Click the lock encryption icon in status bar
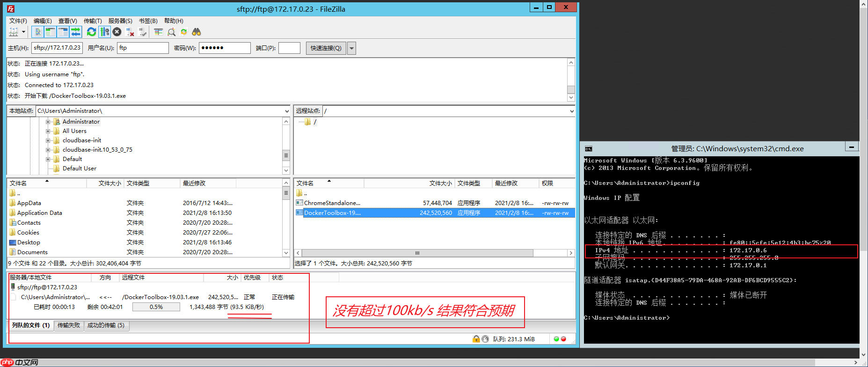The image size is (868, 367). [476, 339]
